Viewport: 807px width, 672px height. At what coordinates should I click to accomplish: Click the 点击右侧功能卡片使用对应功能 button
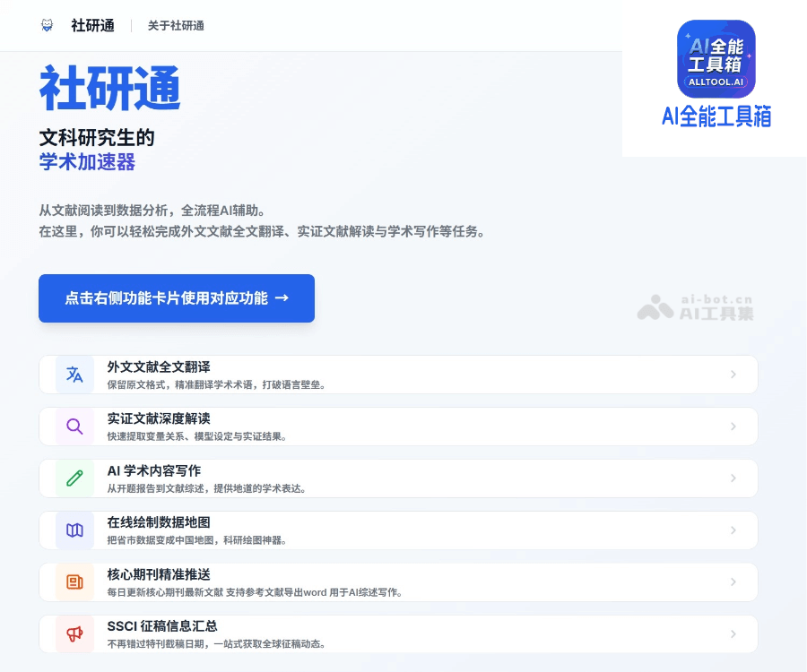click(177, 298)
